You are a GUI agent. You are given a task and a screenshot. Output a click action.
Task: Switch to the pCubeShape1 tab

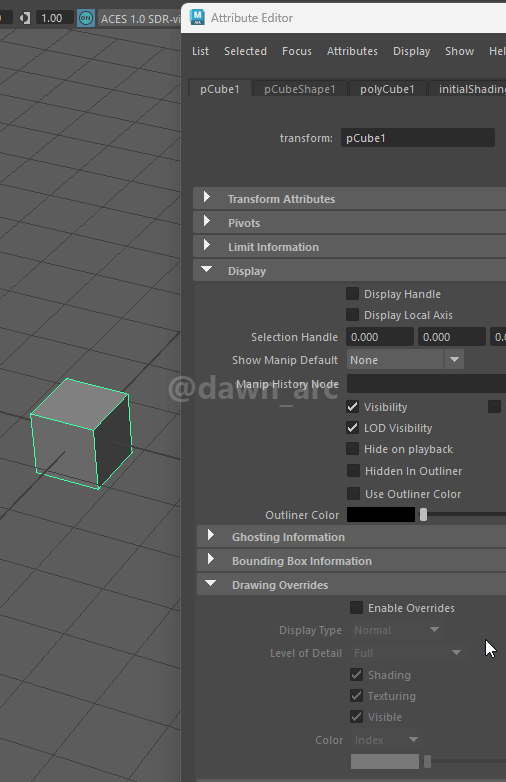[300, 89]
